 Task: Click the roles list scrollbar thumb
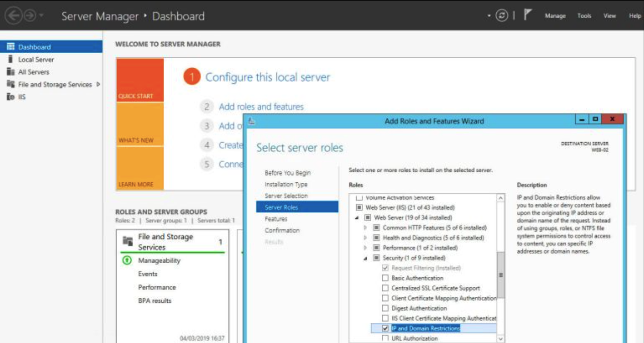coord(500,275)
